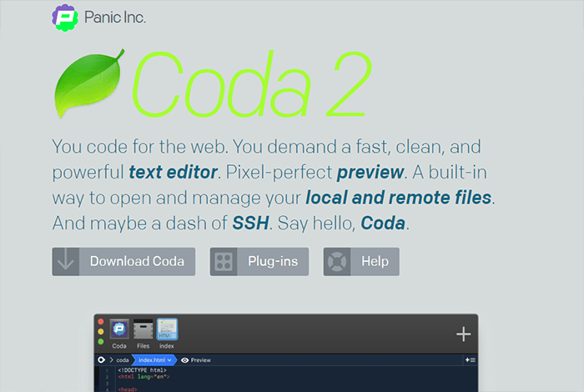Click the green Coda leaf icon
The image size is (584, 392).
click(88, 83)
